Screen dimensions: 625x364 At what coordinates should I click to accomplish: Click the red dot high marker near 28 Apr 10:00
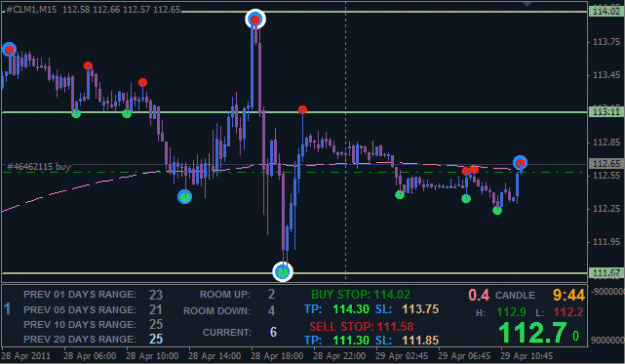tap(143, 83)
